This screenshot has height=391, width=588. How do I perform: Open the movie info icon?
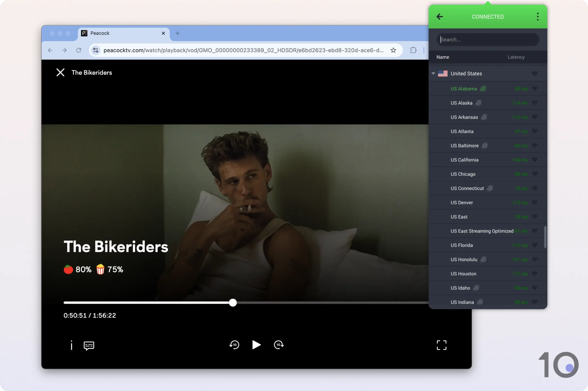71,345
